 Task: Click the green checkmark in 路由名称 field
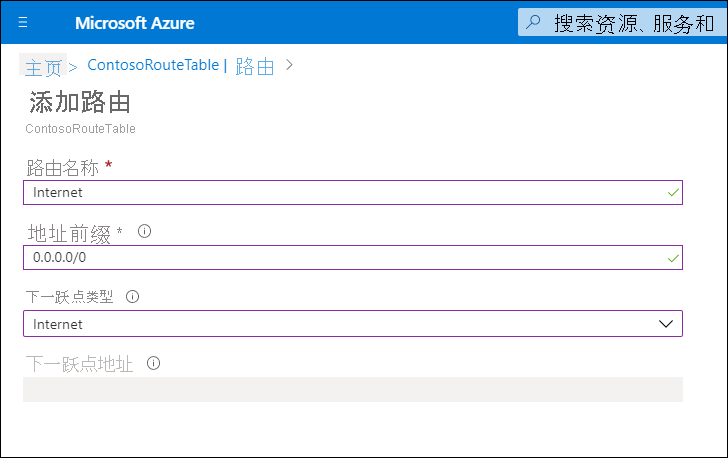tap(673, 192)
